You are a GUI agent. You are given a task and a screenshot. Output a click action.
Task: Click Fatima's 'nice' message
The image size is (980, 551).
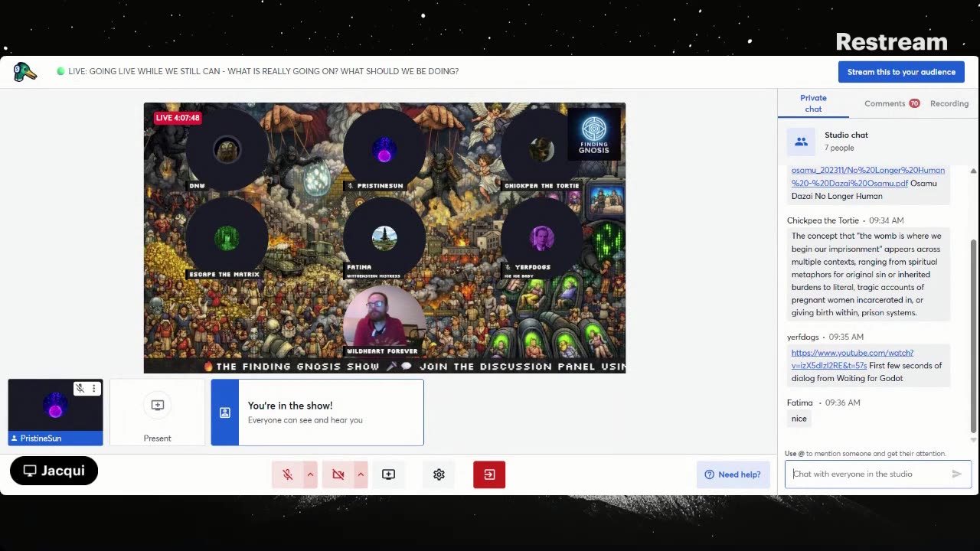799,419
